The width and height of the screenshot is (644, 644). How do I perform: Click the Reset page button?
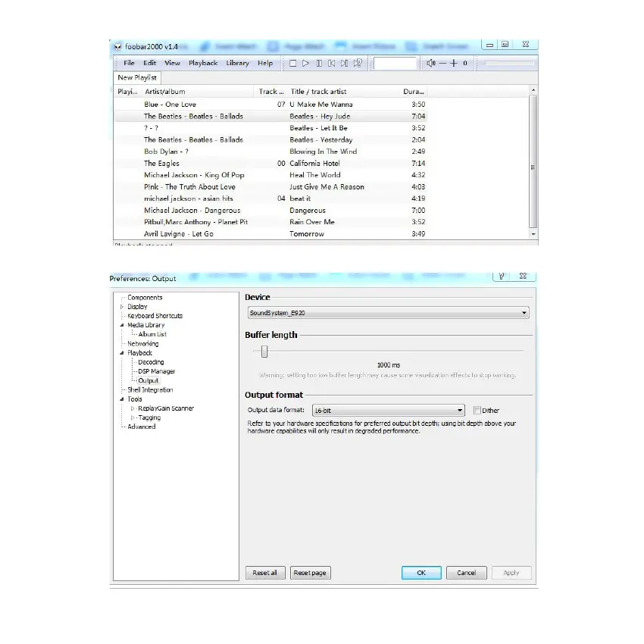[310, 573]
